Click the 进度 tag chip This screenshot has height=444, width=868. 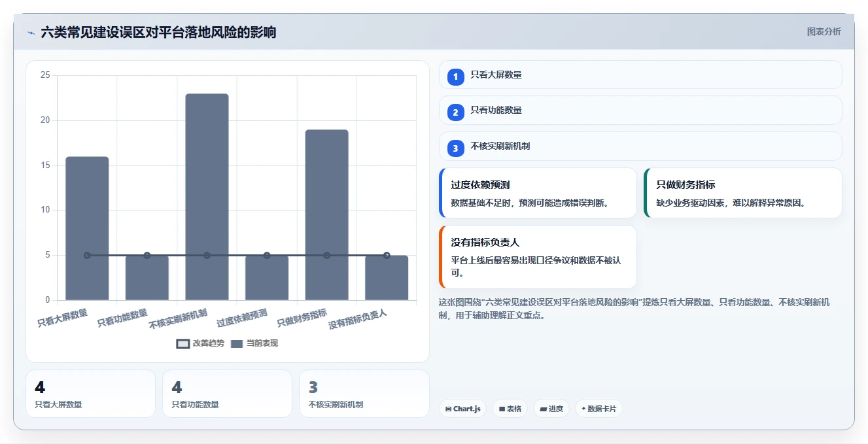(551, 409)
